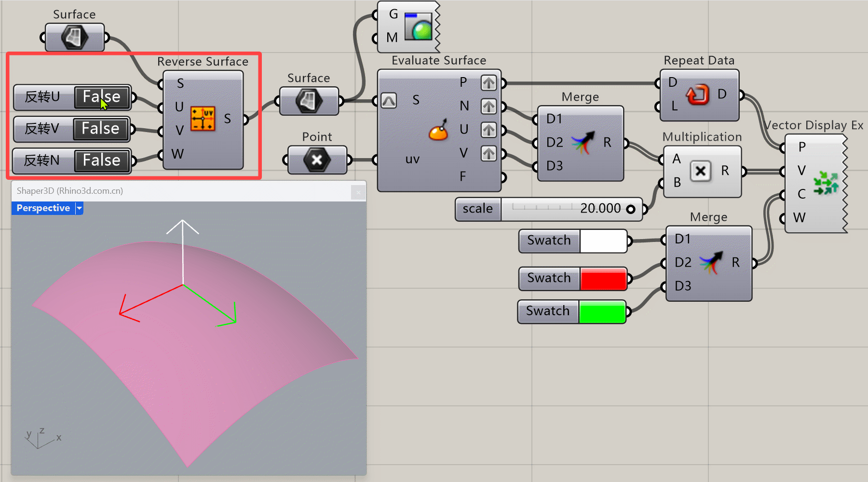Click the arrow icon beside output P
The width and height of the screenshot is (868, 482).
[488, 83]
